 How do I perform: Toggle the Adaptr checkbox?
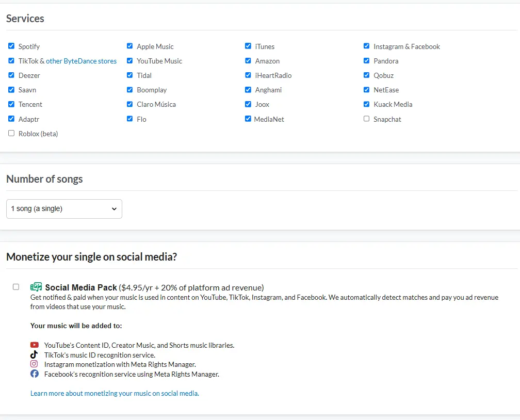pos(11,119)
